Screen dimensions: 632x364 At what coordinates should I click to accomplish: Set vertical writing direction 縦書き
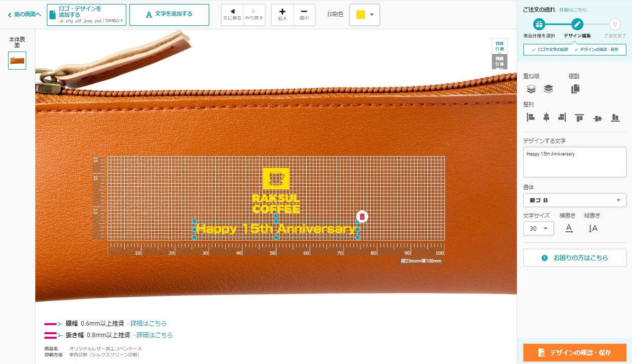pyautogui.click(x=593, y=229)
